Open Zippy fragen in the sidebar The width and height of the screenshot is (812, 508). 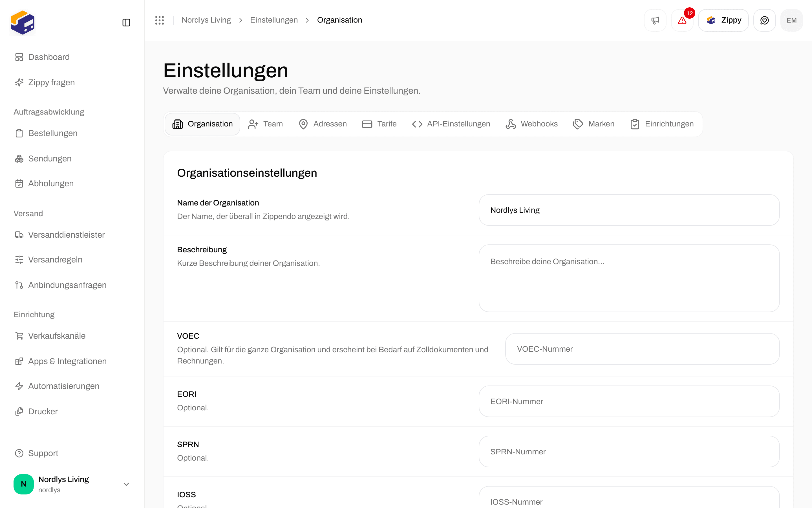pyautogui.click(x=72, y=82)
